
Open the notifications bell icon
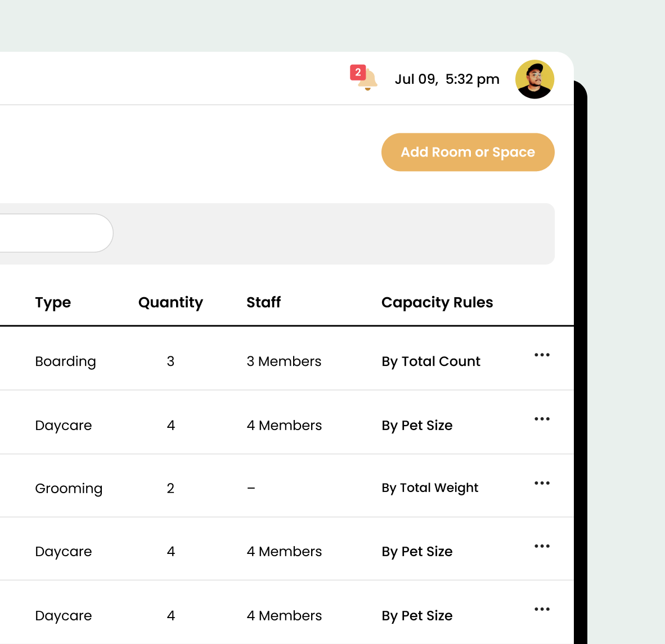pyautogui.click(x=367, y=79)
